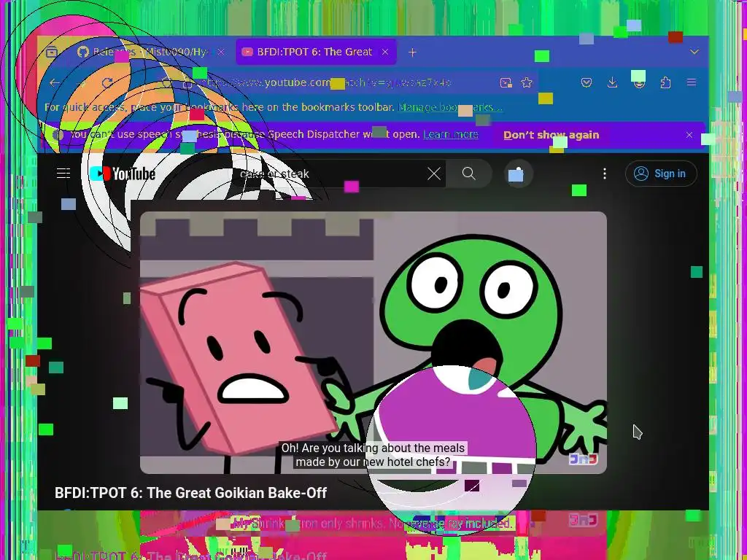This screenshot has height=560, width=747.
Task: Bookmark this page with the star
Action: pos(527,83)
